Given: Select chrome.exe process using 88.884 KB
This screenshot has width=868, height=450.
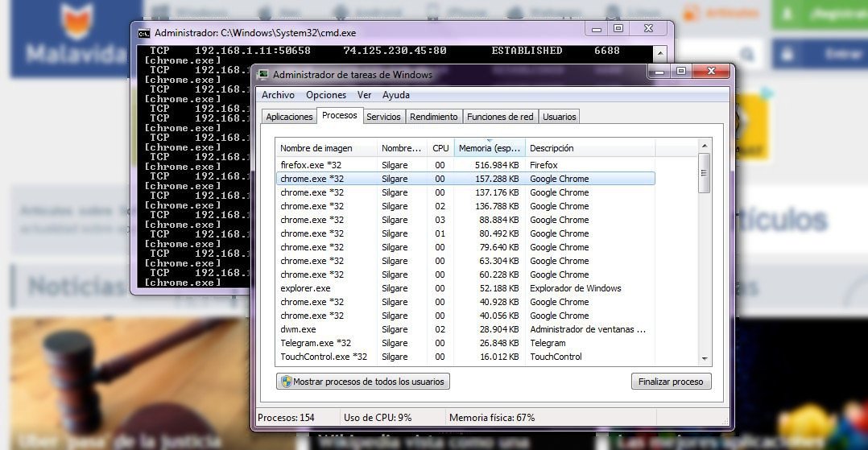Looking at the screenshot, I should [x=465, y=220].
